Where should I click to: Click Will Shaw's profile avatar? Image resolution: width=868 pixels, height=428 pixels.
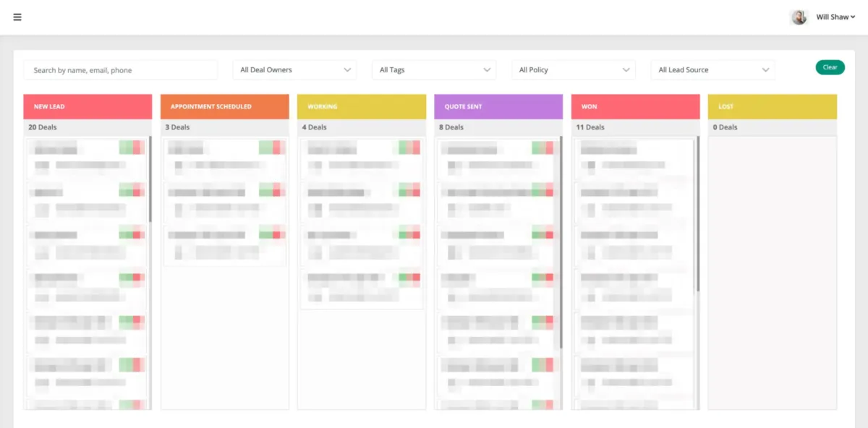pyautogui.click(x=799, y=17)
